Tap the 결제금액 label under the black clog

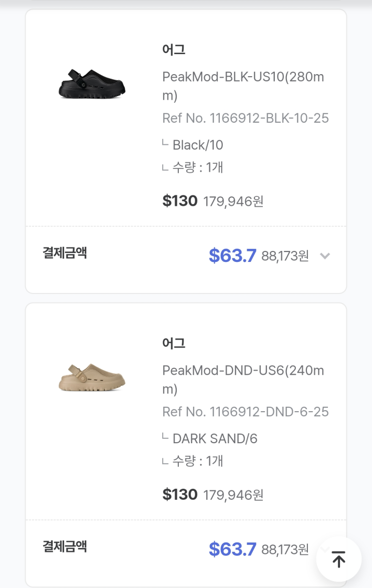tap(65, 253)
